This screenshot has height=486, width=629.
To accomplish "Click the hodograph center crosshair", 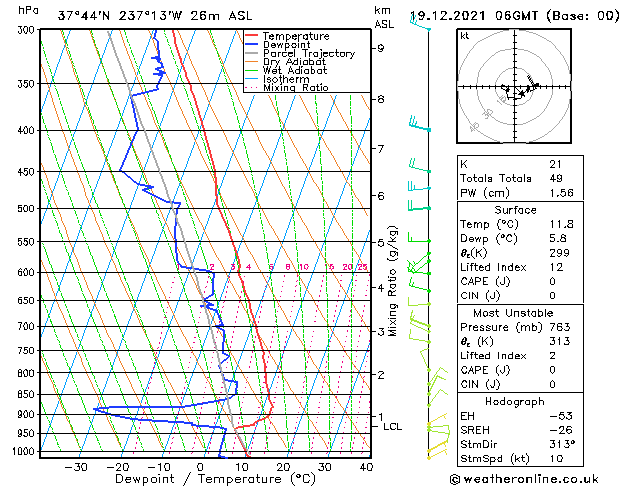I will [515, 87].
